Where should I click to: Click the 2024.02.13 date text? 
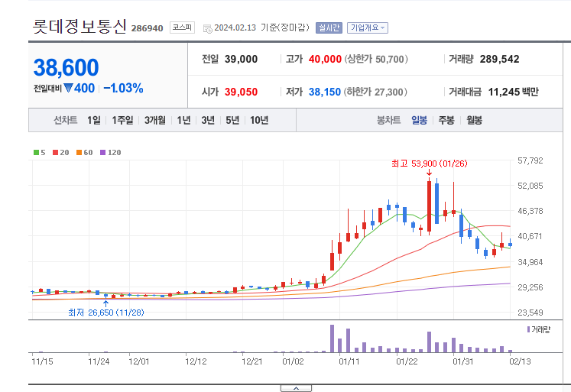pyautogui.click(x=235, y=28)
